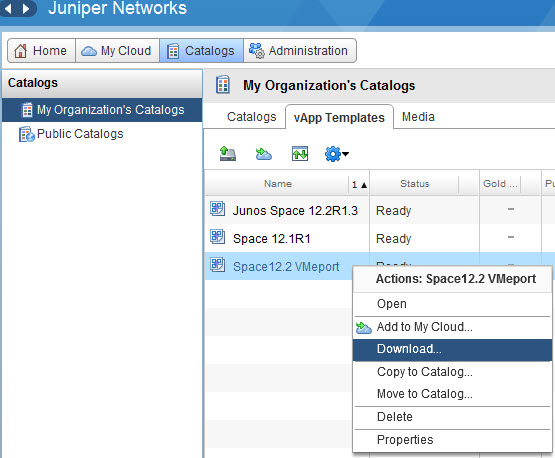The width and height of the screenshot is (555, 458).
Task: Go forward with the right arrow
Action: pyautogui.click(x=25, y=8)
